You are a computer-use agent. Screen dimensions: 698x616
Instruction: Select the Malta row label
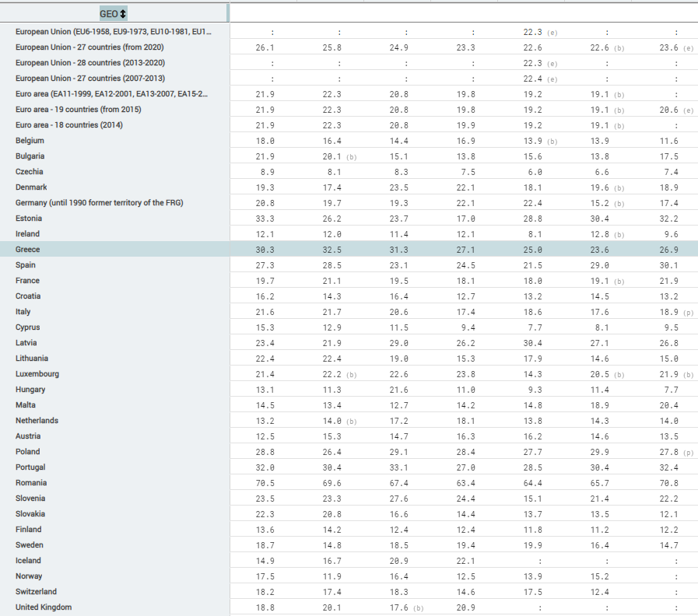26,405
